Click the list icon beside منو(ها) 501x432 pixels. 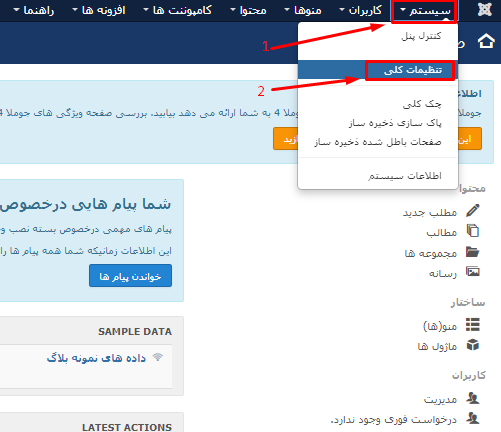[473, 325]
